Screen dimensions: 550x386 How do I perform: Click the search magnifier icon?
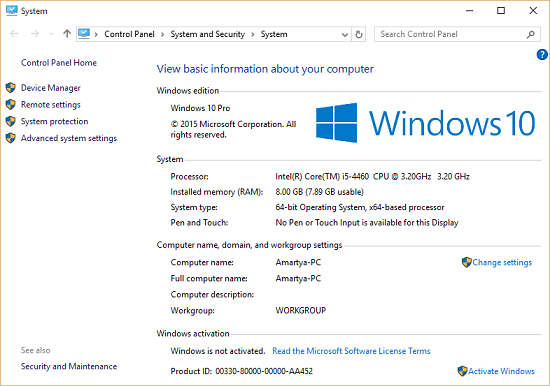pos(531,34)
